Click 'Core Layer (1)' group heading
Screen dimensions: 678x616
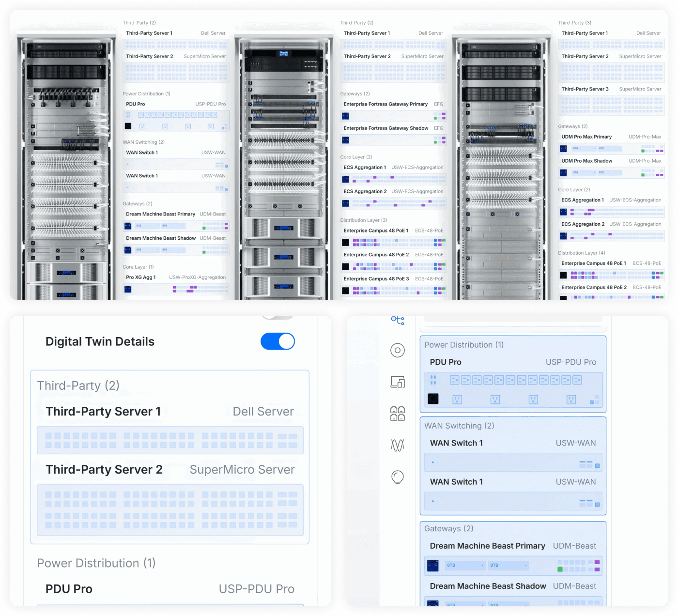(x=138, y=267)
